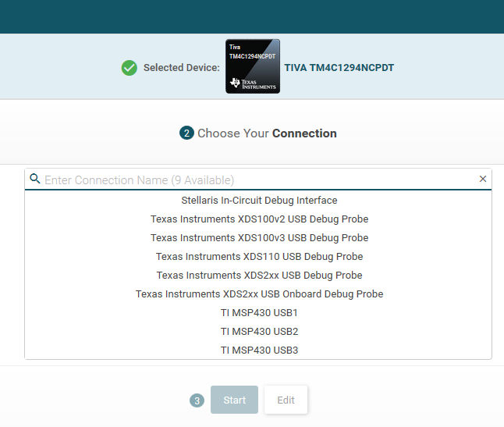Choose Texas Instruments XDS100v2 USB Debug Probe

[x=259, y=219]
